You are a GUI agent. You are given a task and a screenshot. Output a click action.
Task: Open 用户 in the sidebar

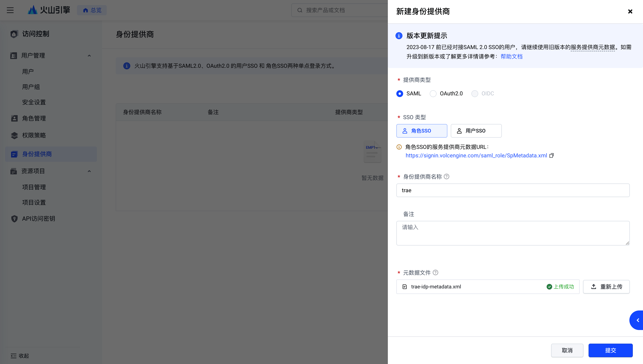(x=28, y=72)
